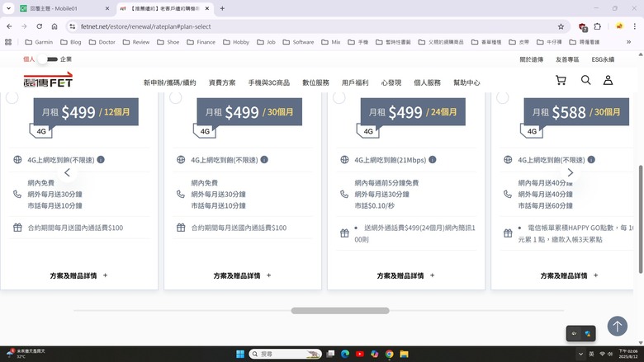Open 資費方案 menu

(x=222, y=82)
